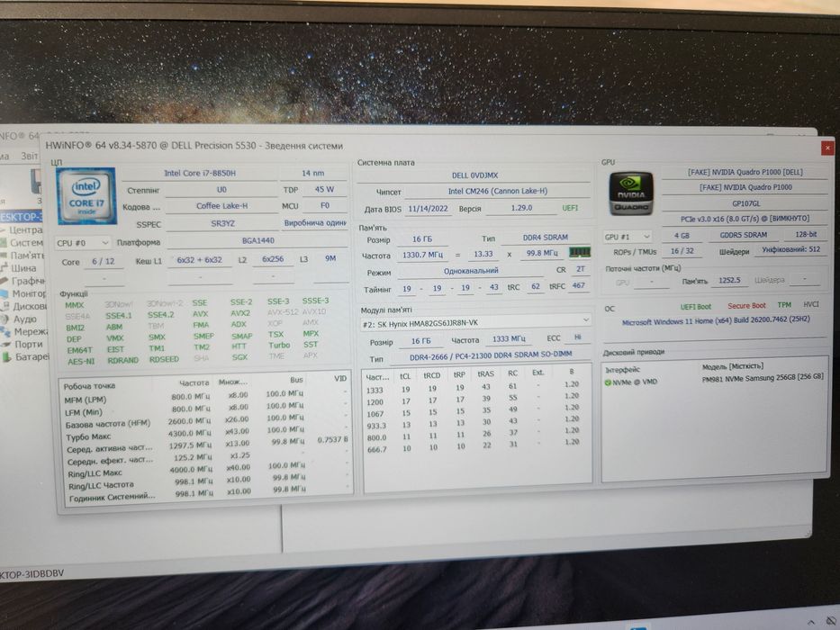Click Базова частота (HFM) row
Image resolution: width=840 pixels, height=630 pixels.
[x=205, y=422]
